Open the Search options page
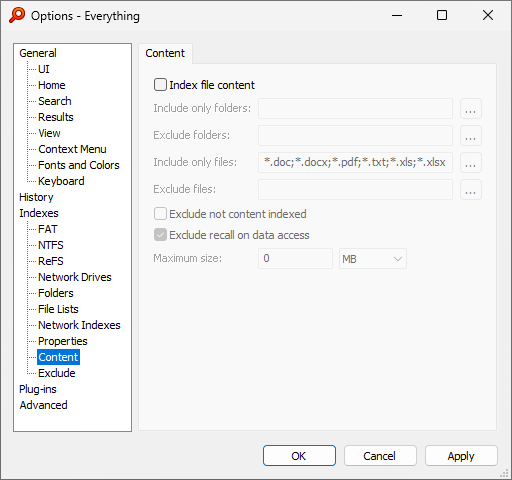This screenshot has height=480, width=512. pos(55,101)
